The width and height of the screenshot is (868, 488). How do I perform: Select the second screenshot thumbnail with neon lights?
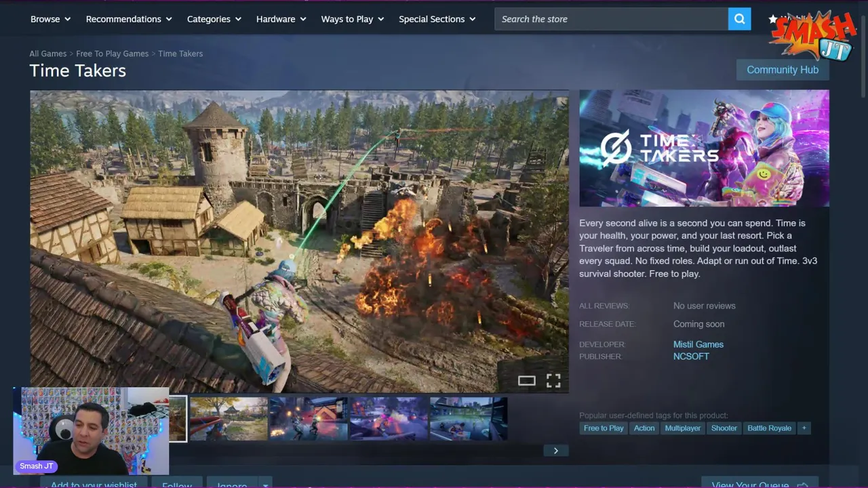coord(309,419)
